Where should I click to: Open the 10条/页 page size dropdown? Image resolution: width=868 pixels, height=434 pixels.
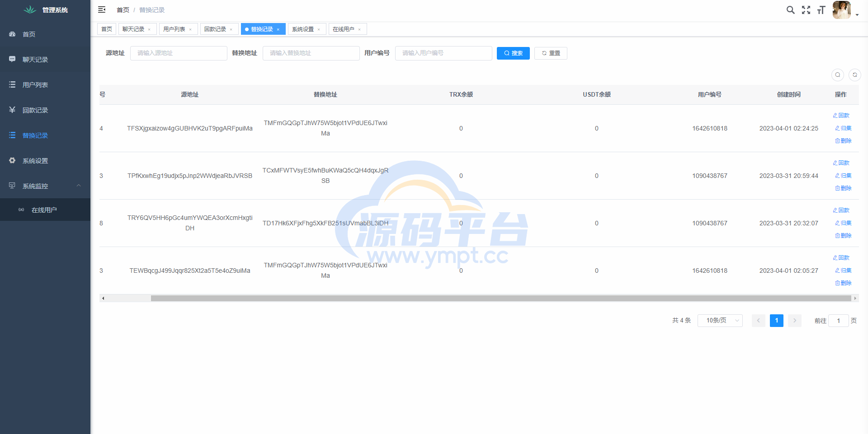[x=720, y=321]
